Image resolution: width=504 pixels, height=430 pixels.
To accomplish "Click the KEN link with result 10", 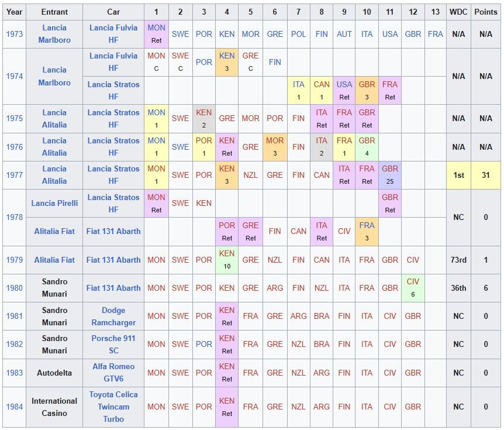I will coord(227,254).
